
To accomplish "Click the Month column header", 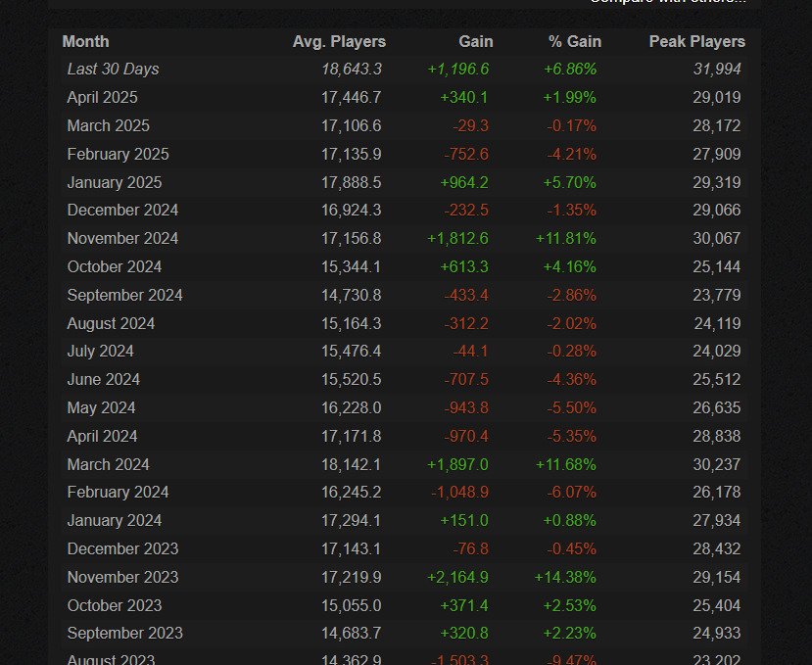I will coord(85,41).
